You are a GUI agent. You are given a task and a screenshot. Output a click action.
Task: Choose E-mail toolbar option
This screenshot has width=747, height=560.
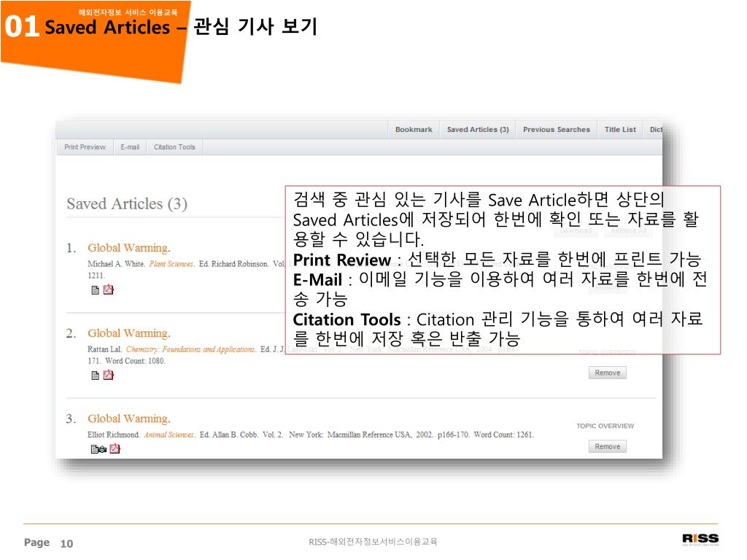click(130, 147)
